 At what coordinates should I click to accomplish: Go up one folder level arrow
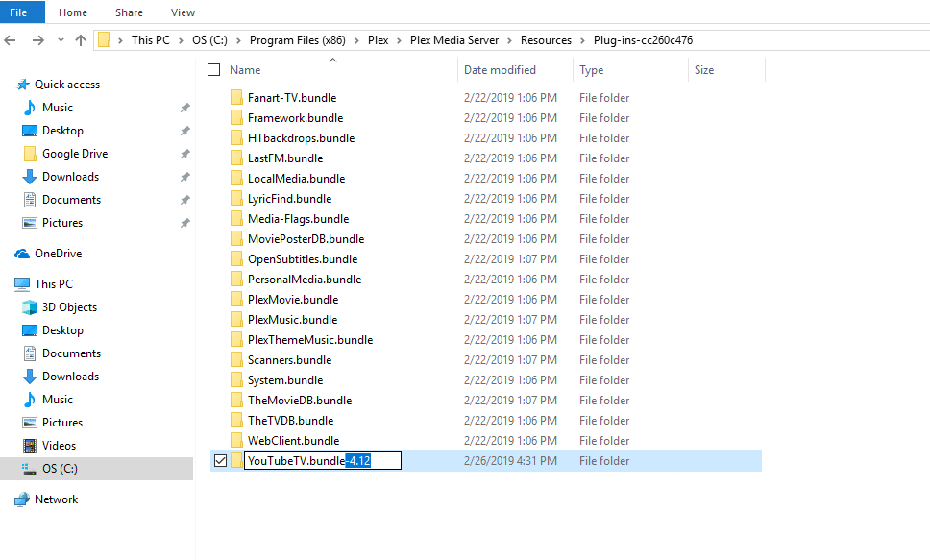pyautogui.click(x=81, y=40)
